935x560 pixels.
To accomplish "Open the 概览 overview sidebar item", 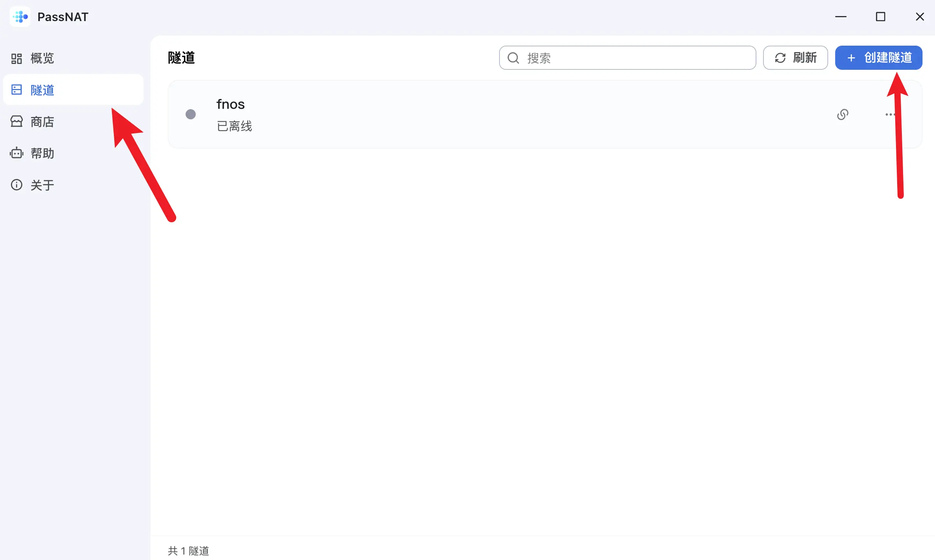I will tap(42, 58).
